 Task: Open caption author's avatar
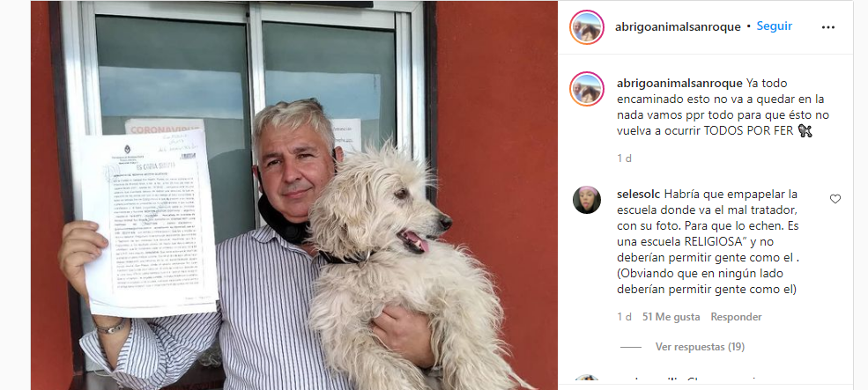[x=586, y=89]
